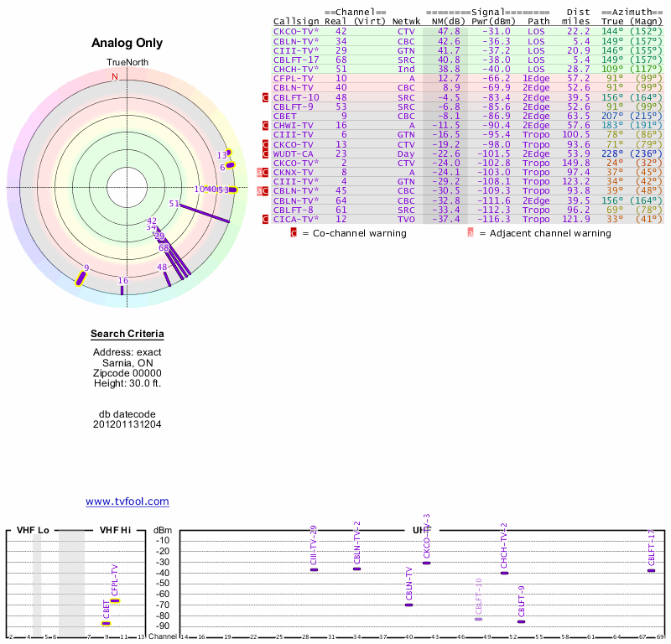Click CFPL-TV marker in VHF Hi chart
Screen dimensions: 671x644
click(x=115, y=600)
